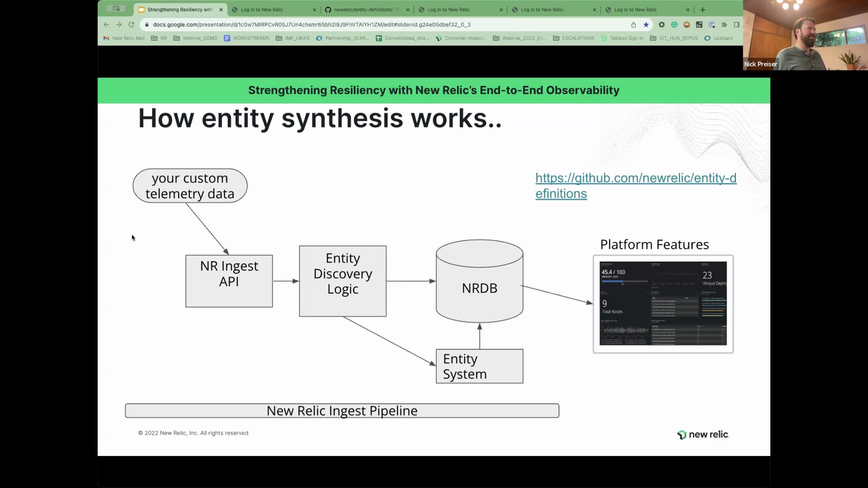Click the 'How entity synthesis works..' title

[x=320, y=118]
